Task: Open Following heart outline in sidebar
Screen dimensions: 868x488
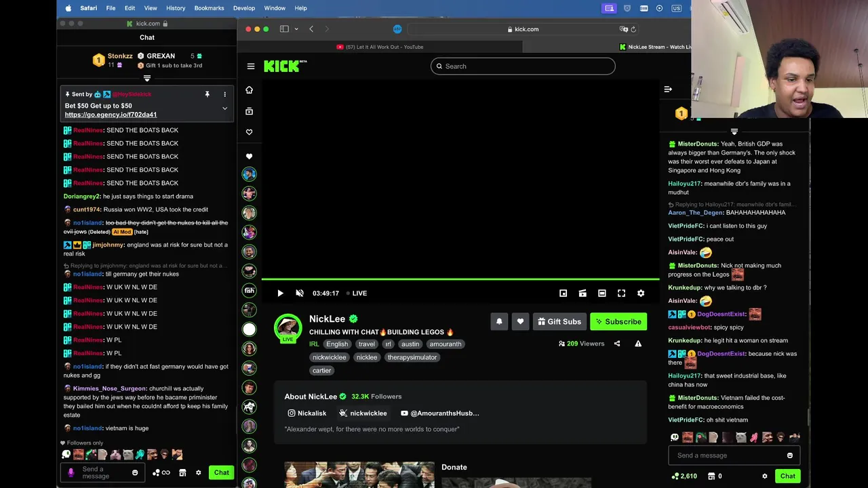Action: pyautogui.click(x=249, y=132)
